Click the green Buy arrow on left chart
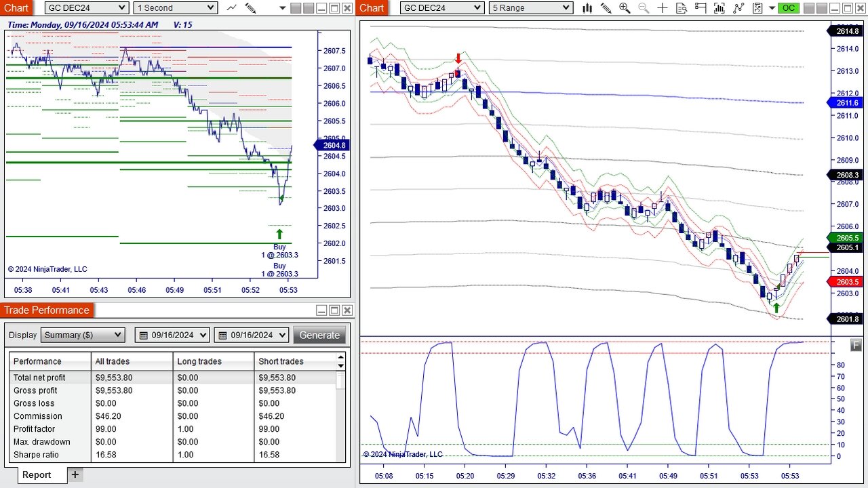Image resolution: width=868 pixels, height=488 pixels. click(x=279, y=235)
